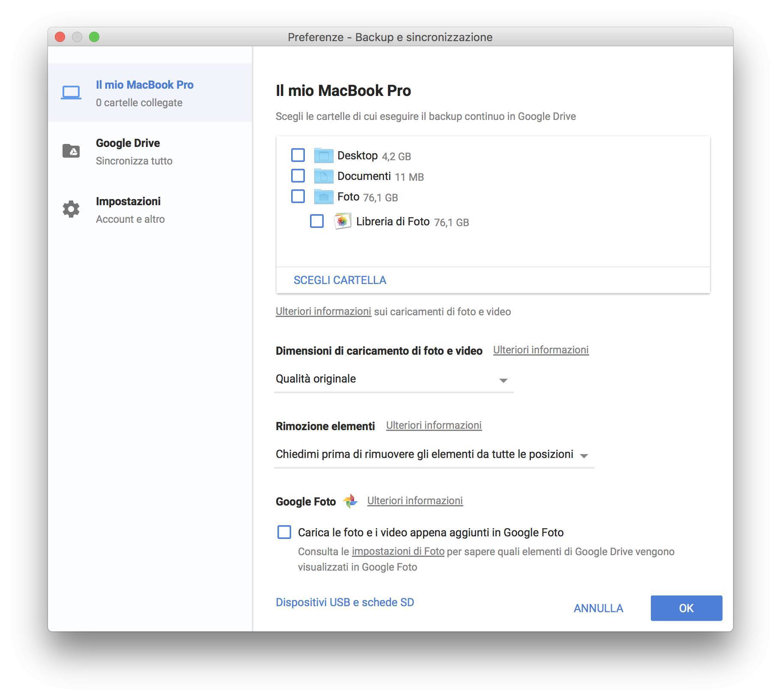Open Ulteriori informazioni sui caricamenti link
The image size is (781, 700).
coord(323,311)
